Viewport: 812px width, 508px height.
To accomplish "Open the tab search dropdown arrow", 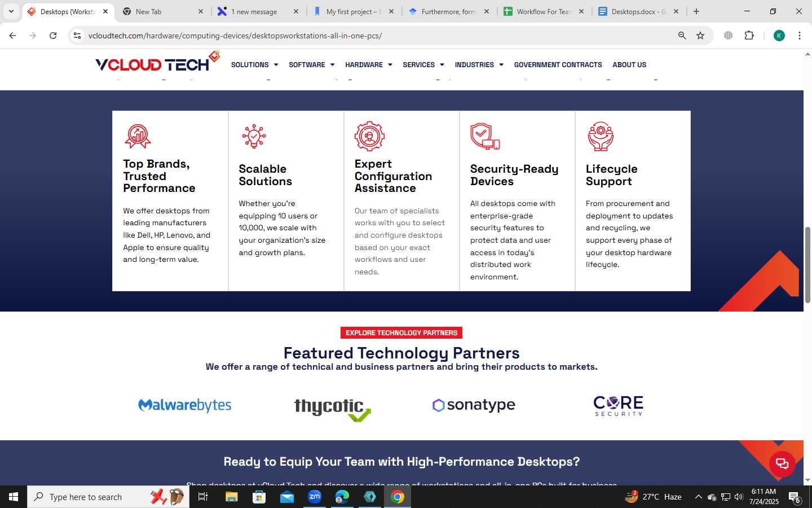I will click(x=11, y=11).
